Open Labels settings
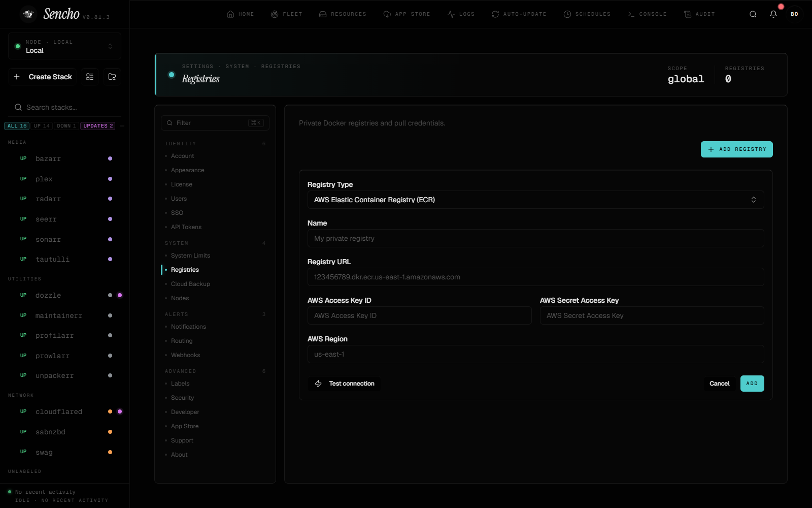 (215, 384)
